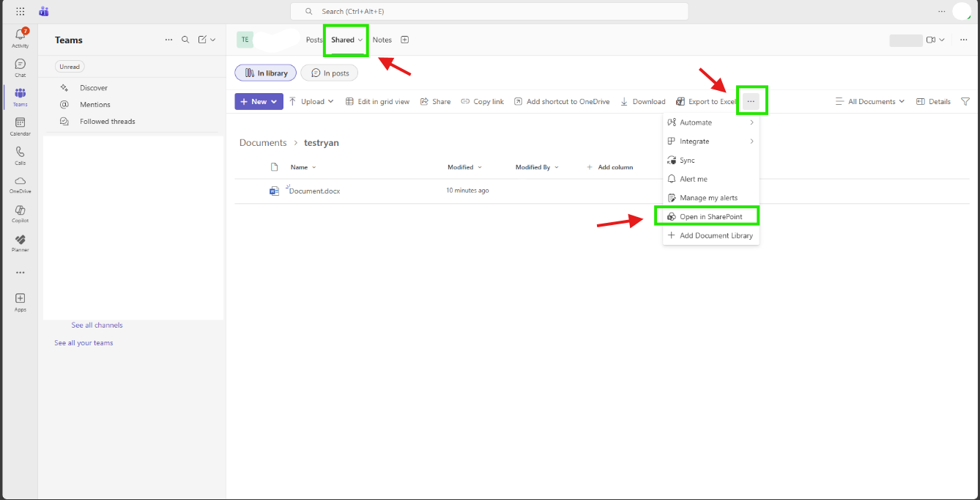Click the Documents breadcrumb

pyautogui.click(x=263, y=143)
